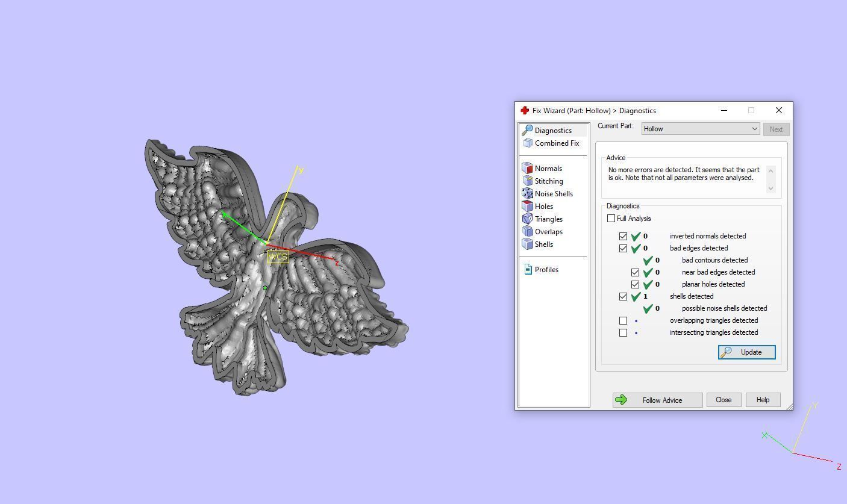
Task: Click the Holes icon
Action: click(x=527, y=206)
